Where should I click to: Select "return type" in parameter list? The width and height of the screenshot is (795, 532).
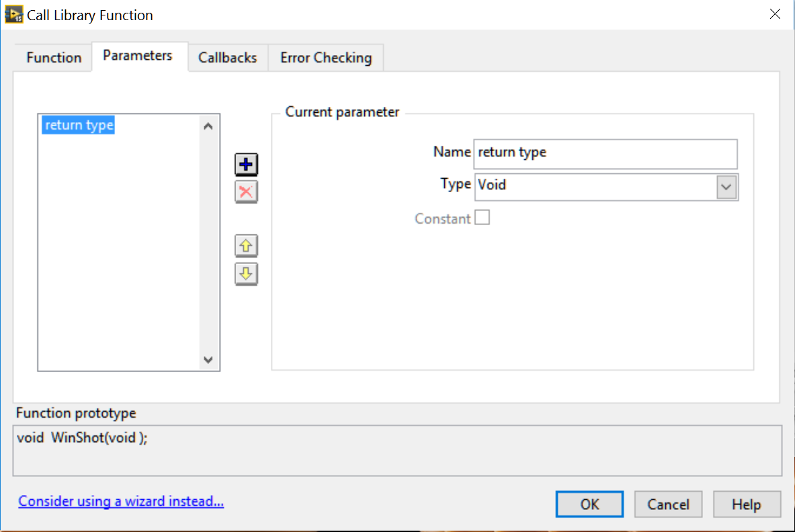click(x=79, y=126)
